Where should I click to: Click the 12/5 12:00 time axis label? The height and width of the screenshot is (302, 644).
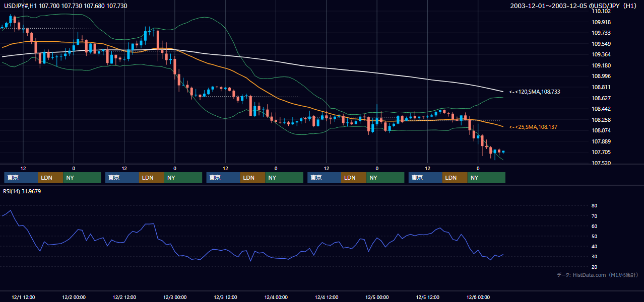point(427,297)
